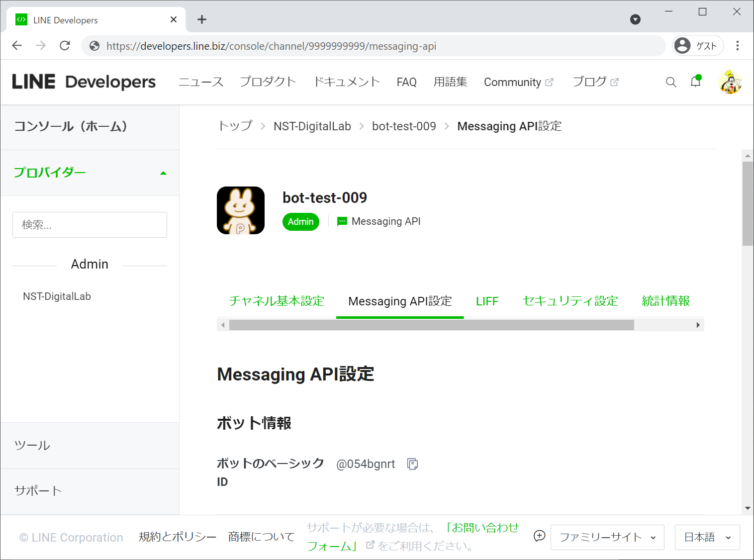Viewport: 754px width, 560px height.
Task: Open a new browser tab with plus icon
Action: pyautogui.click(x=201, y=19)
